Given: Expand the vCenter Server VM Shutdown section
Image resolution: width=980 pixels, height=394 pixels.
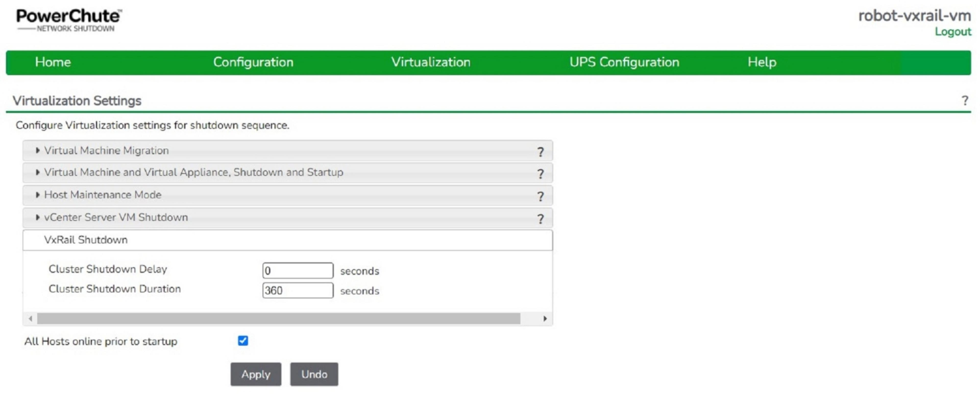Looking at the screenshot, I should [x=287, y=217].
